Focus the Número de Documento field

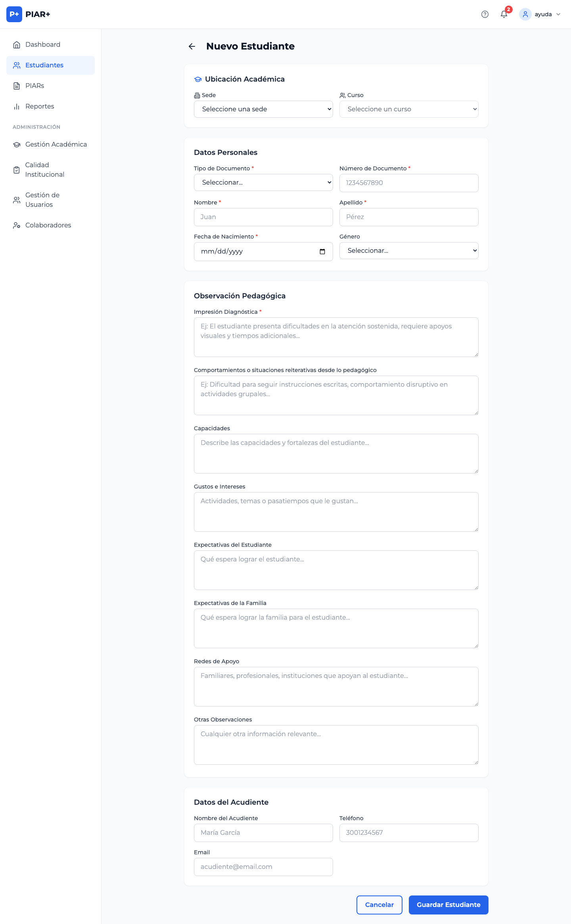point(408,183)
